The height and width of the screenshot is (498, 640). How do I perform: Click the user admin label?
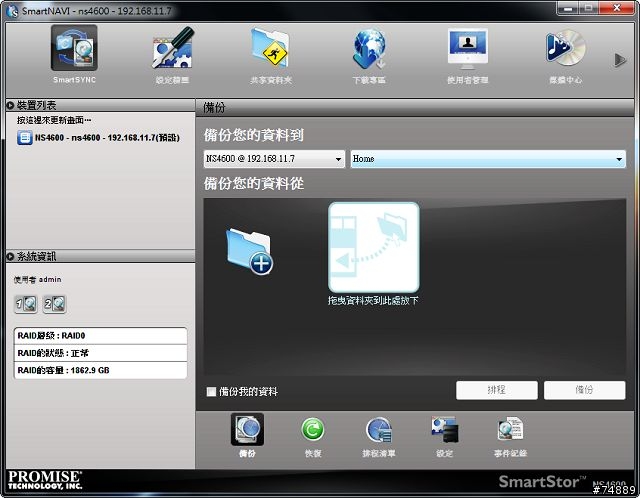point(38,280)
